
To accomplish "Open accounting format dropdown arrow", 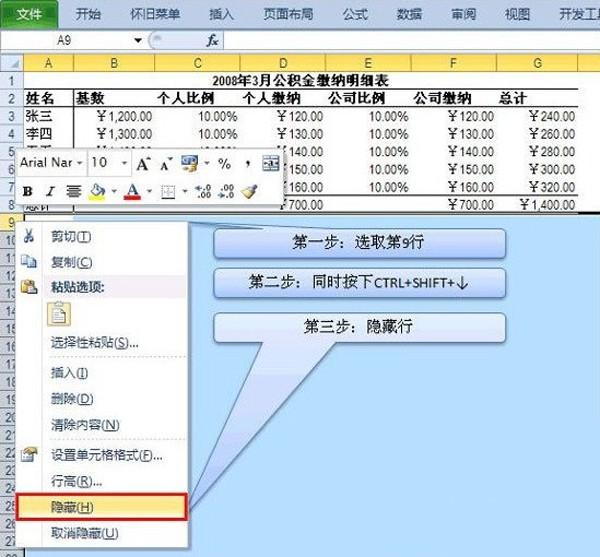I will 207,163.
